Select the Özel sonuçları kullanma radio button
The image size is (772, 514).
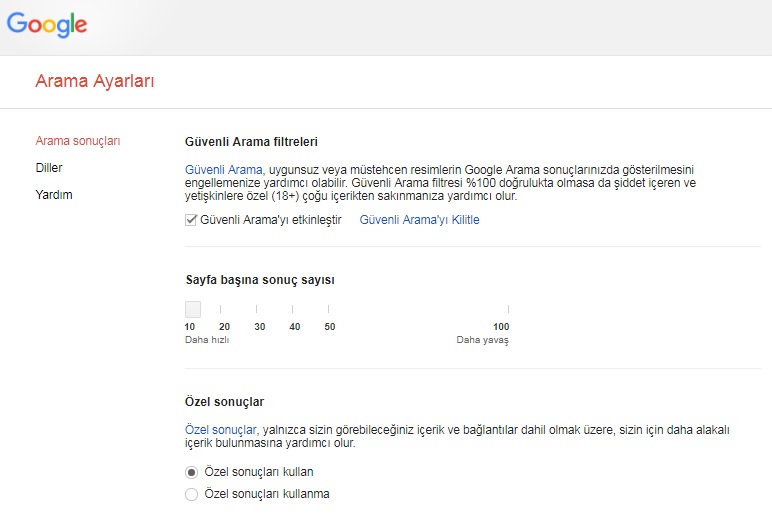click(192, 494)
